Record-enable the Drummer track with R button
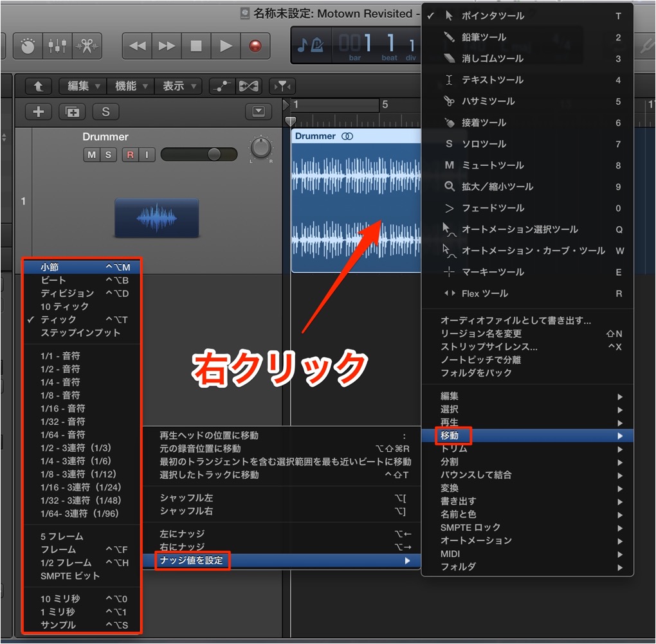Viewport: 656px width, 644px height. tap(130, 155)
